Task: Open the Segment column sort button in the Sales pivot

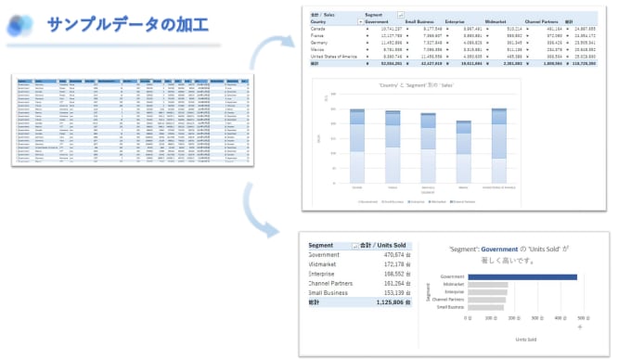Action: pos(401,15)
